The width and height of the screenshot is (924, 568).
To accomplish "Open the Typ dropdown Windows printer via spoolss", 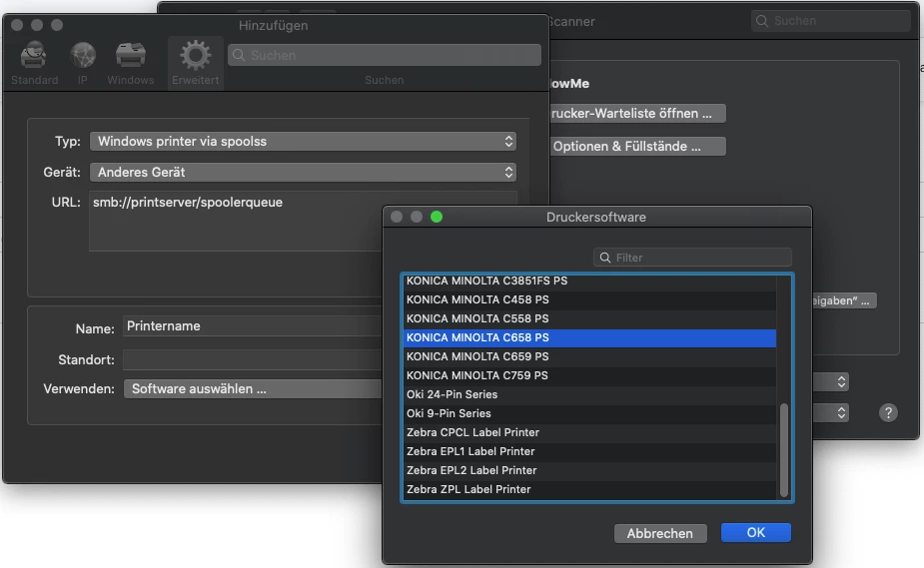I will point(303,142).
